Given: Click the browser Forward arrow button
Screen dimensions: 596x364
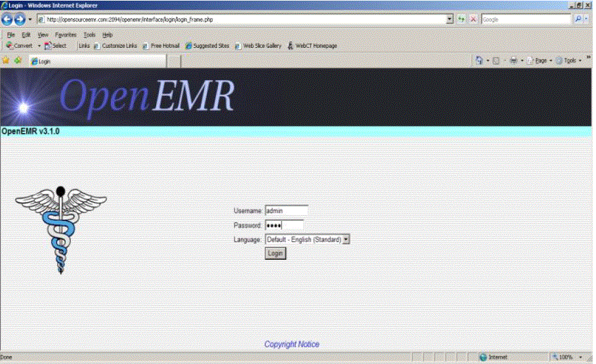Looking at the screenshot, I should pos(20,20).
